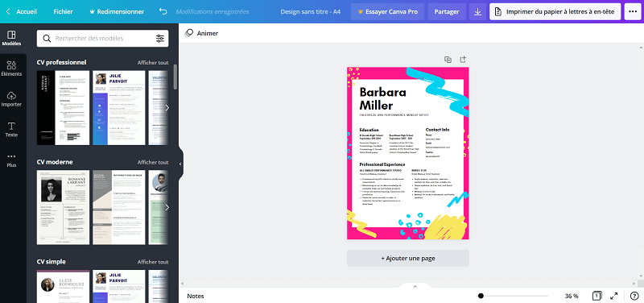Viewport: 644px width, 303px height.
Task: Show all CV professionnel templates
Action: pyautogui.click(x=153, y=63)
